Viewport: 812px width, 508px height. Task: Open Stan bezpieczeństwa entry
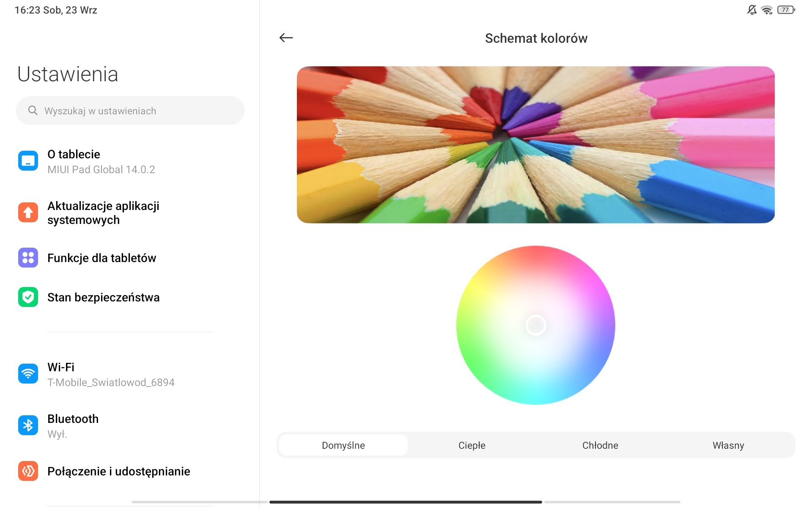point(130,297)
